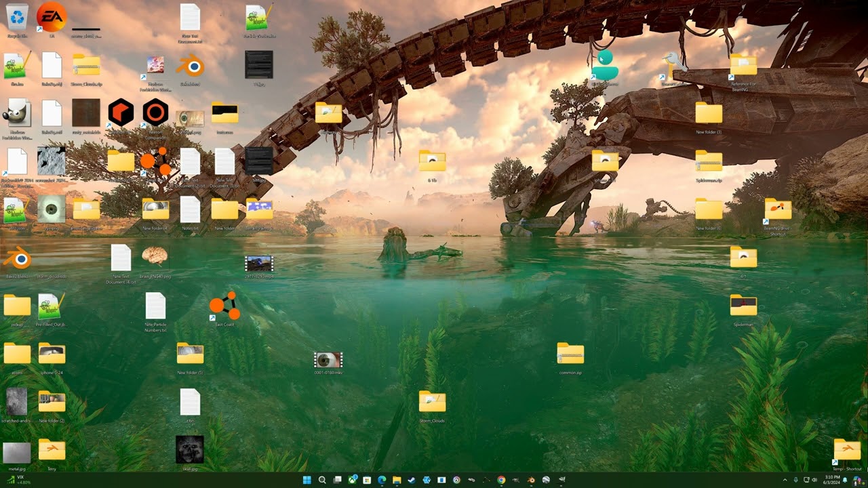Launch the EA app shortcut
Screen dimensions: 868x488
coord(52,17)
